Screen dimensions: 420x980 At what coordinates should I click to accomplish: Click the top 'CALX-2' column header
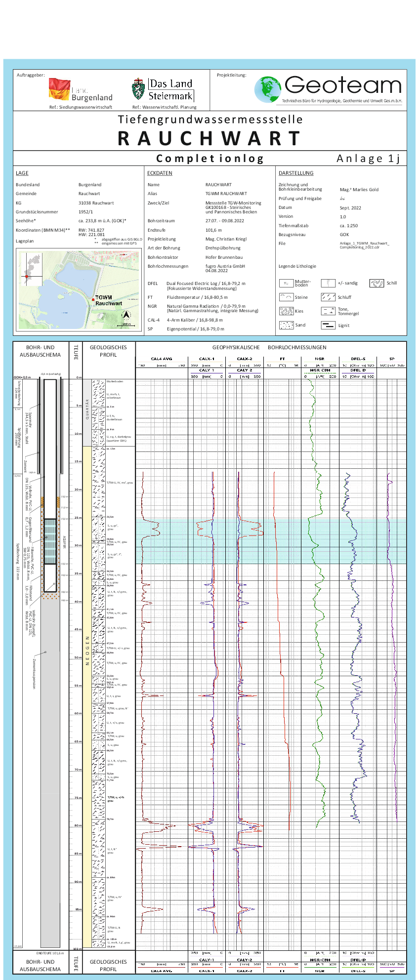tap(245, 359)
